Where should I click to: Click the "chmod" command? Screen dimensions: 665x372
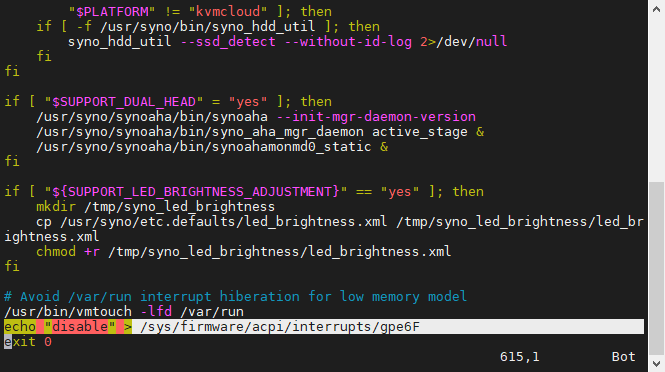click(x=56, y=252)
